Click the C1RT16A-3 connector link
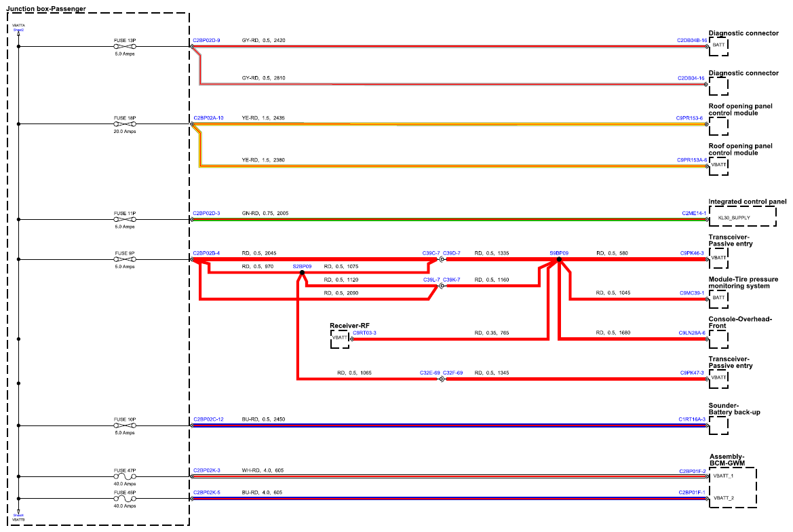Viewport: 793px width, 532px height. (692, 419)
